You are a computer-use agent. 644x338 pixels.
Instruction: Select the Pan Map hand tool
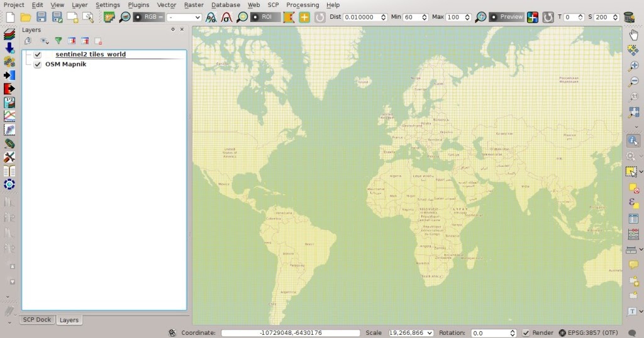click(x=633, y=35)
